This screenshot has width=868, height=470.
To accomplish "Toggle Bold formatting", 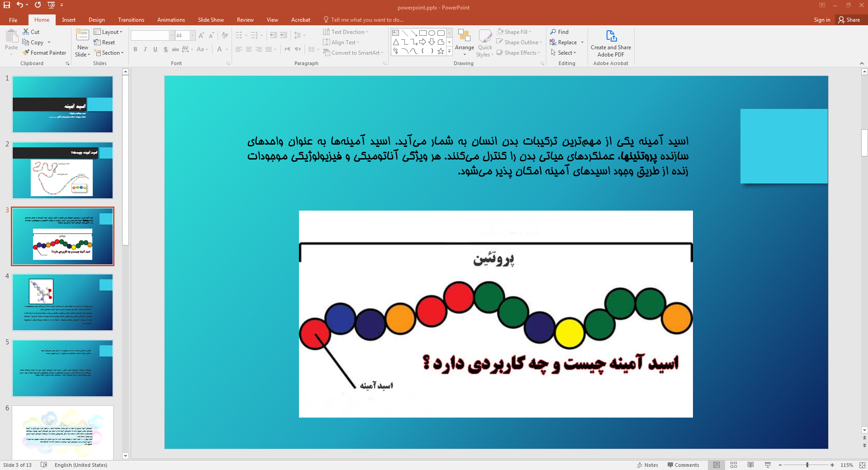I will tap(135, 49).
